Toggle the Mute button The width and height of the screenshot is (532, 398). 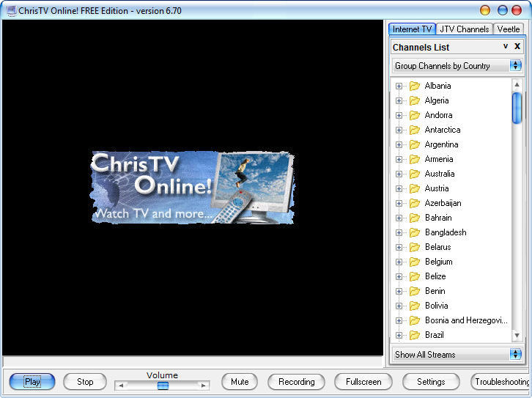[x=240, y=382]
